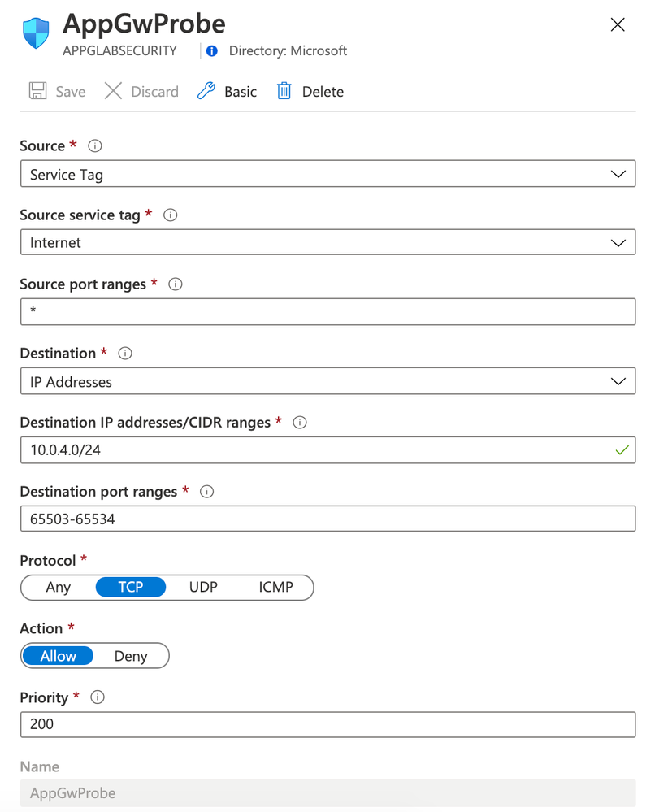Click the Basic wrench icon
Screen dimensions: 655x812
tap(206, 91)
